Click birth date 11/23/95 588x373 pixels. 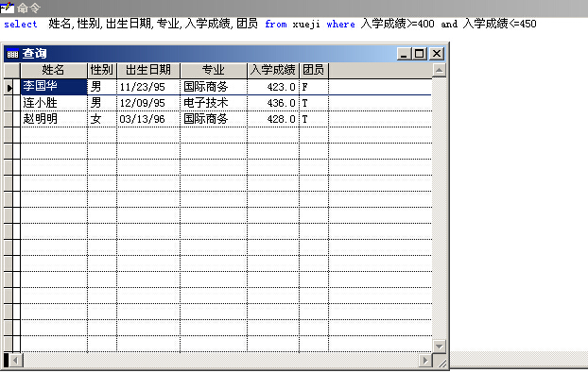148,87
